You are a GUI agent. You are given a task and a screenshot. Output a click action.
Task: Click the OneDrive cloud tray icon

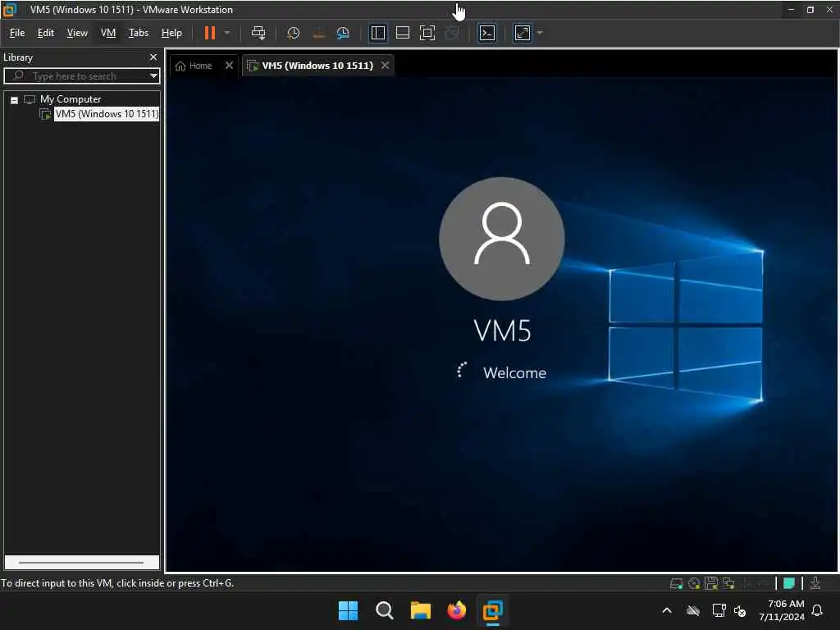[x=693, y=610]
